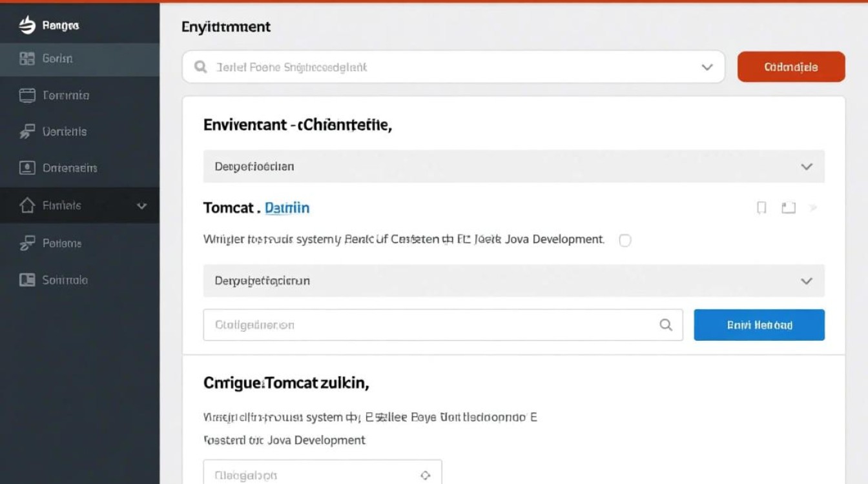The image size is (868, 484).
Task: Tick the checkbox after the Java Development description
Action: [x=625, y=240]
